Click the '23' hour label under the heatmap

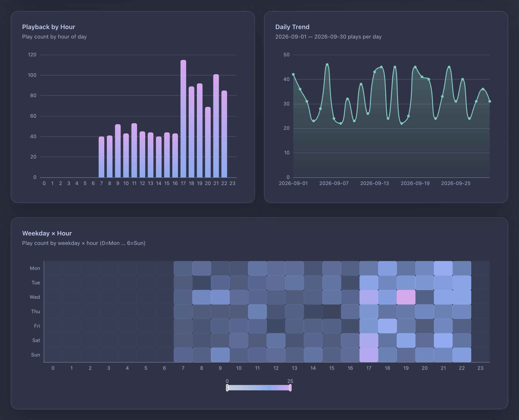point(480,368)
